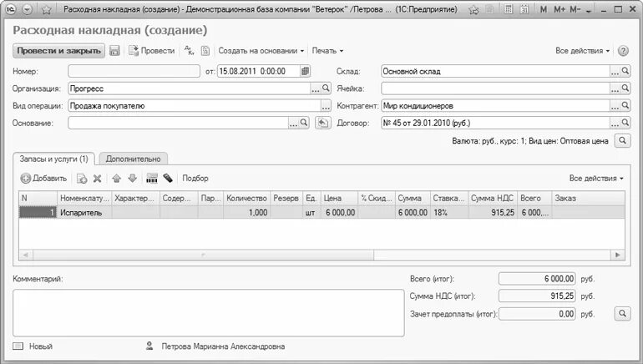Image resolution: width=643 pixels, height=364 pixels.
Task: Click the fill-by-basis icon next to Основание
Action: (x=323, y=123)
